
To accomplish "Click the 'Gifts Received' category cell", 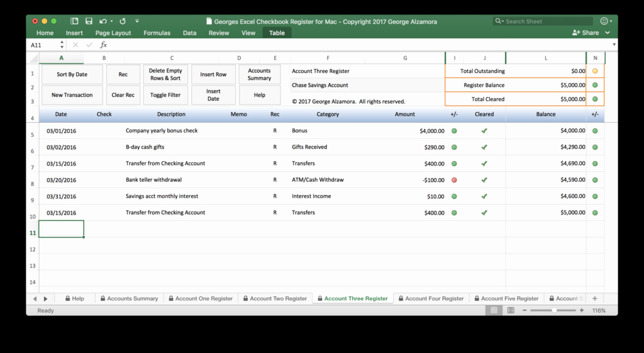I will [x=328, y=147].
